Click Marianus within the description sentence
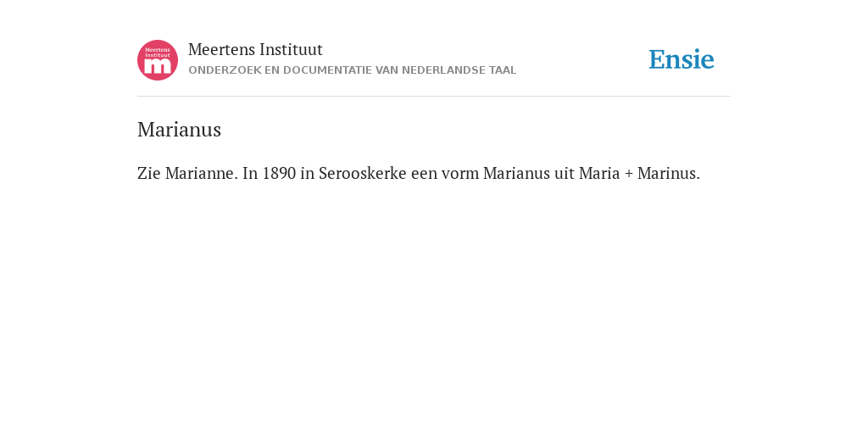The width and height of the screenshot is (868, 434). point(516,173)
